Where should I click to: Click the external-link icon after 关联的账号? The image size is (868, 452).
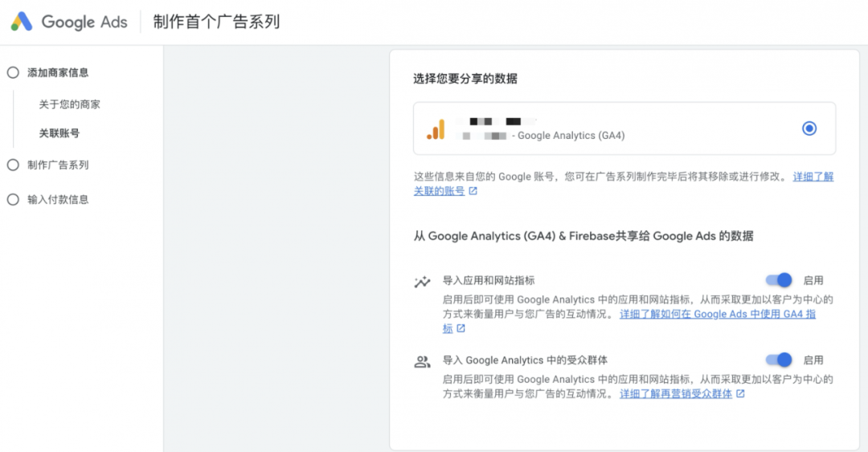473,191
